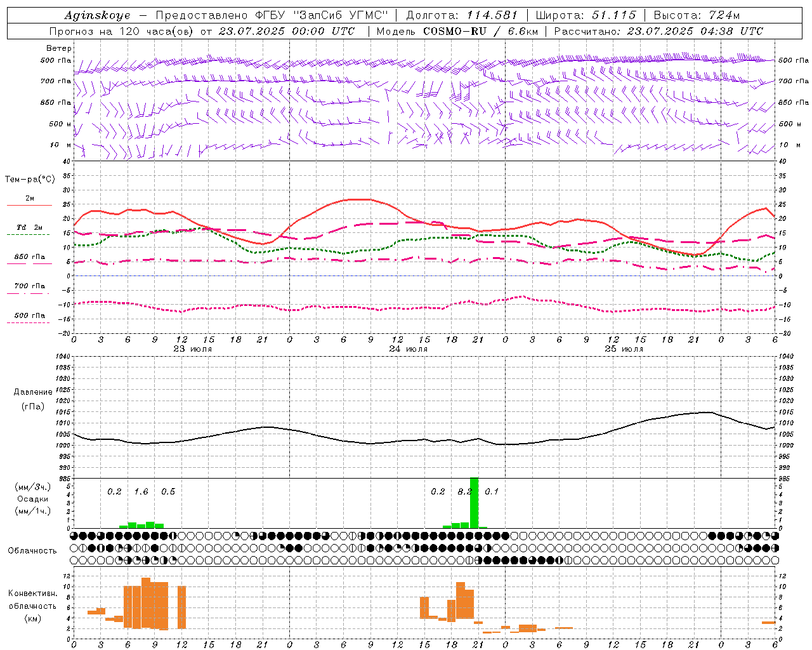Click the "Высота: 724м" header field

[697, 15]
